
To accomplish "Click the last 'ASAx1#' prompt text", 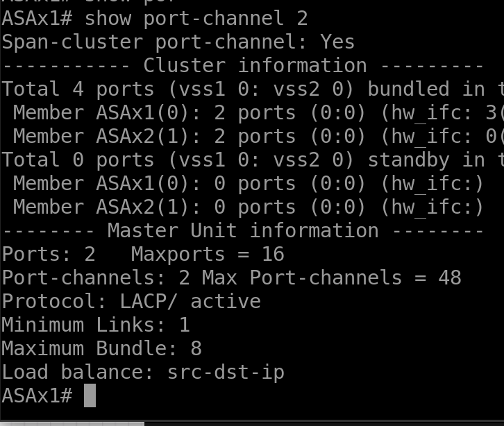I will tap(37, 395).
